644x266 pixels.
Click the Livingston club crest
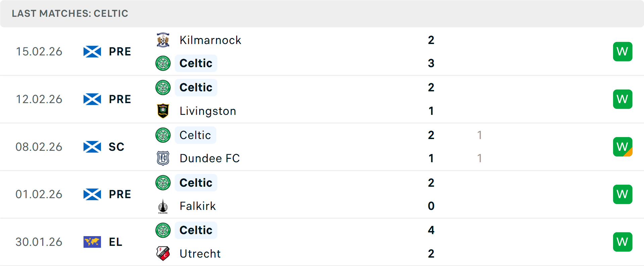pyautogui.click(x=163, y=111)
